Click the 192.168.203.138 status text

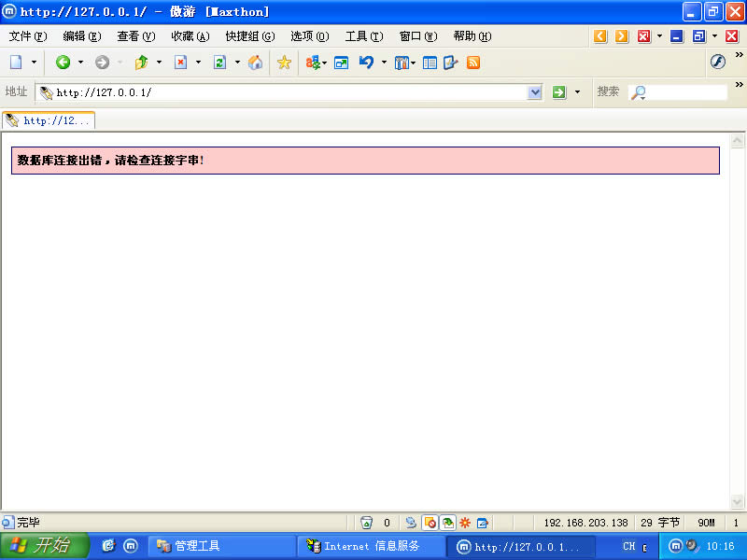(x=586, y=523)
